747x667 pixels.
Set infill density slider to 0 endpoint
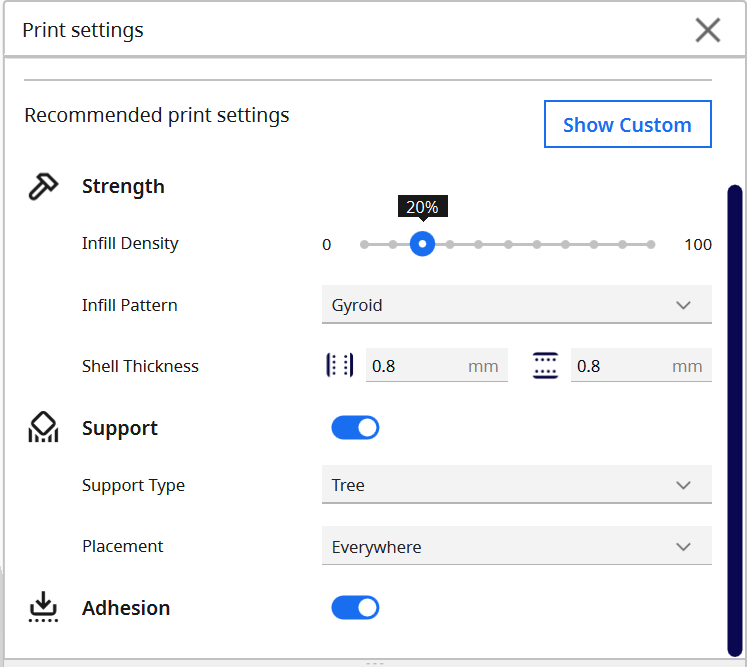tap(364, 244)
